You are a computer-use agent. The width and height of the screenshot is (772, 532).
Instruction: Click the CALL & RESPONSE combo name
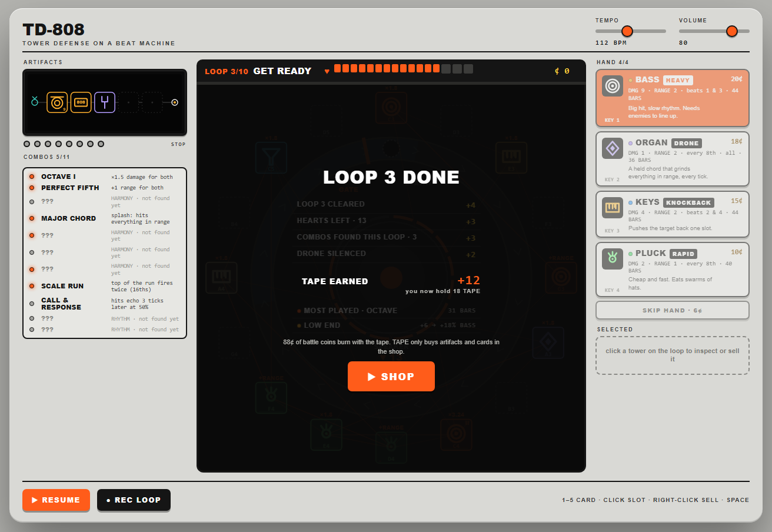pyautogui.click(x=61, y=304)
